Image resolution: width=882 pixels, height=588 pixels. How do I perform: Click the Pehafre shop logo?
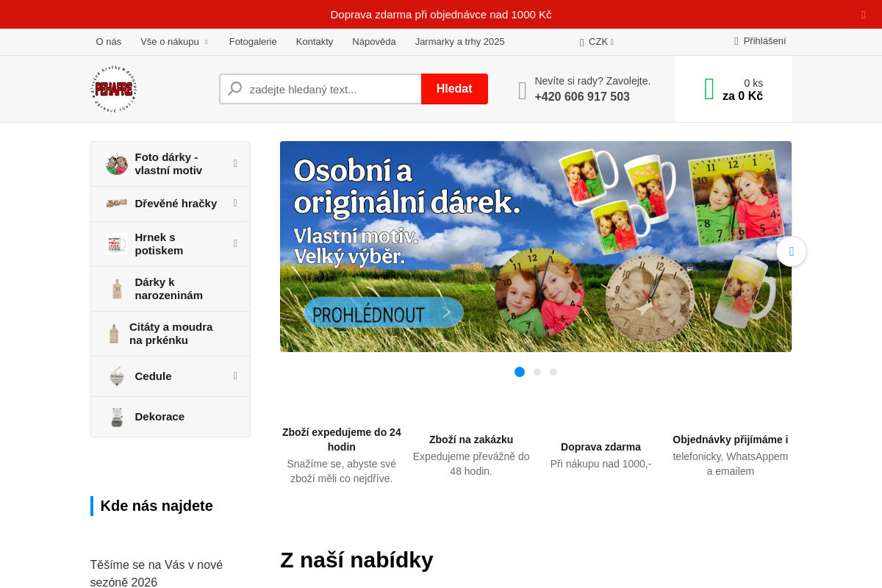click(x=114, y=89)
